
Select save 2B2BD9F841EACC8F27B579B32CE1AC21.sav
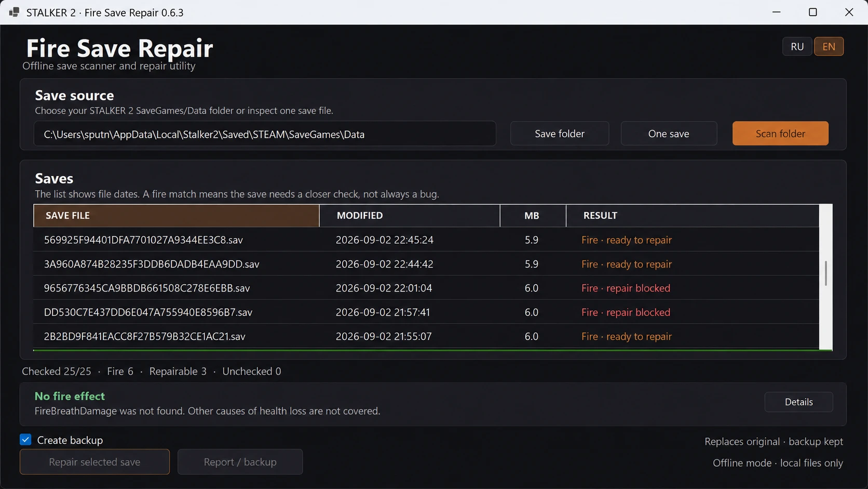tap(426, 336)
